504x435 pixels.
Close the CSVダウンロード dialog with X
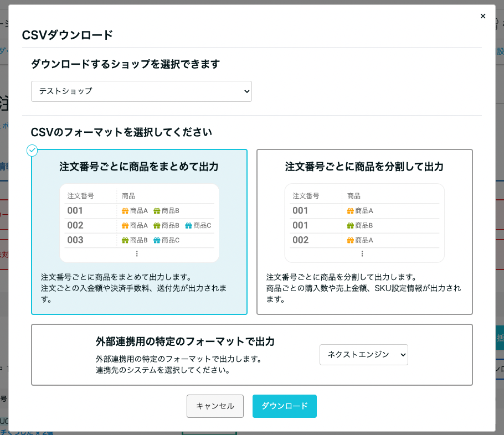click(x=483, y=16)
